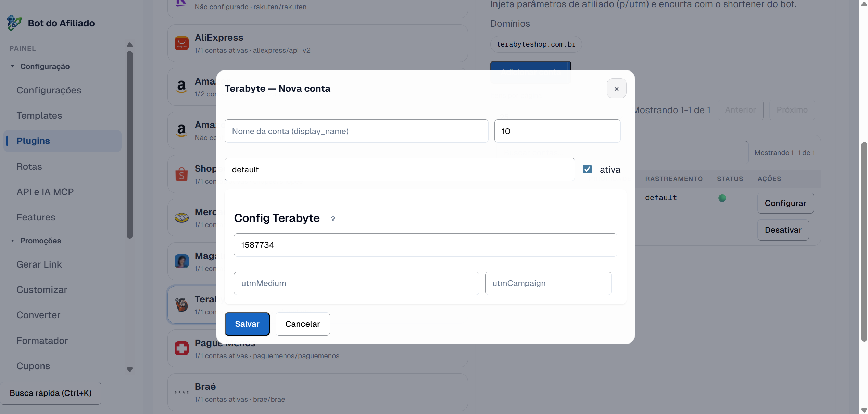The image size is (868, 414).
Task: Click the Bot do Afiliado logo icon
Action: pos(14,23)
